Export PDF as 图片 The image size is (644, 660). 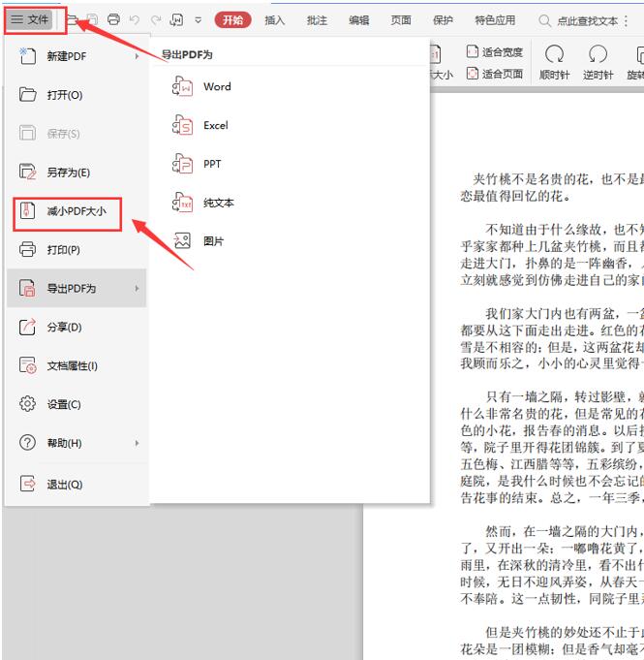[213, 241]
